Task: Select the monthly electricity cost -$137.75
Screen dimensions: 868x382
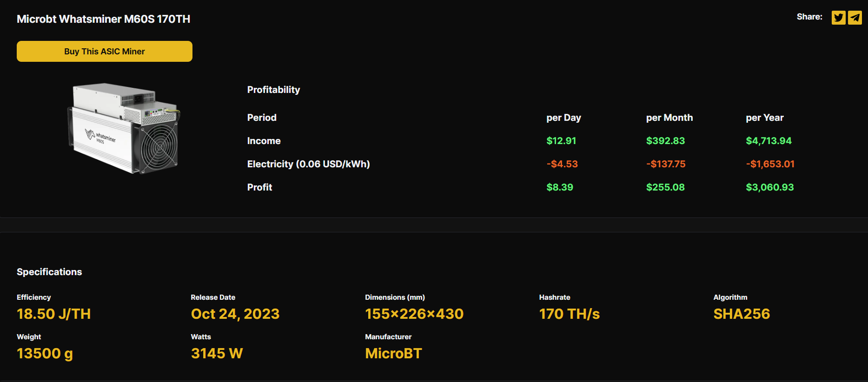Action: pos(666,164)
